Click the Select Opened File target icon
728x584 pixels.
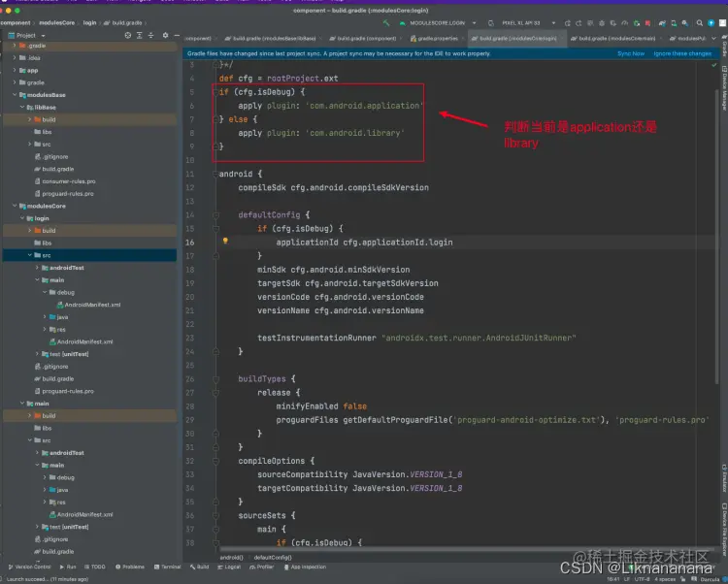pos(128,35)
